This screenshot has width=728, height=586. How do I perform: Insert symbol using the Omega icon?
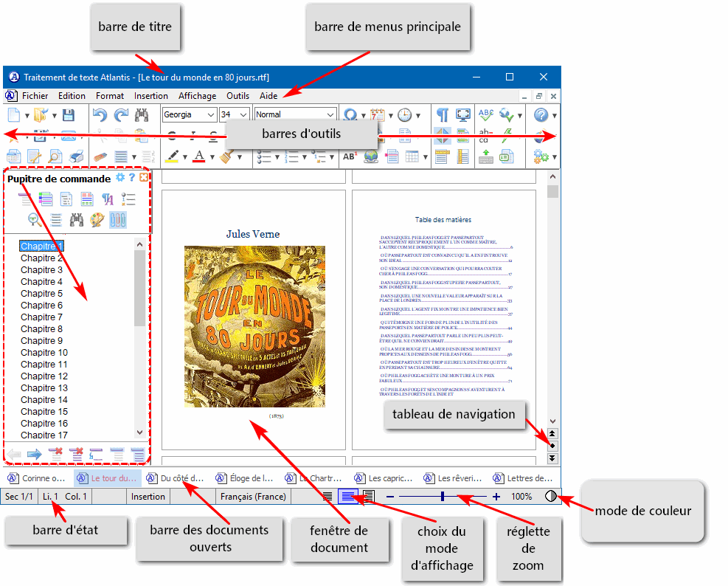350,115
